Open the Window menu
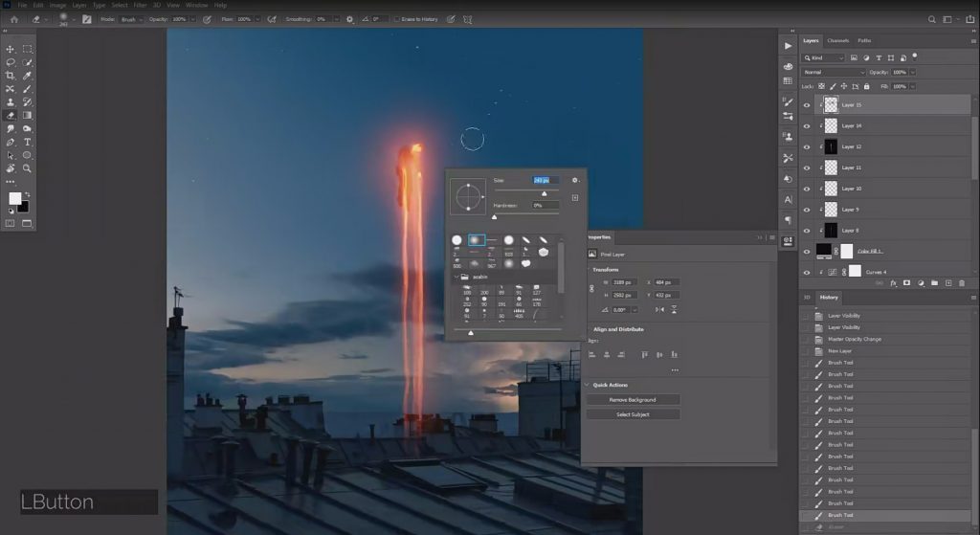Image resolution: width=980 pixels, height=535 pixels. pyautogui.click(x=196, y=5)
